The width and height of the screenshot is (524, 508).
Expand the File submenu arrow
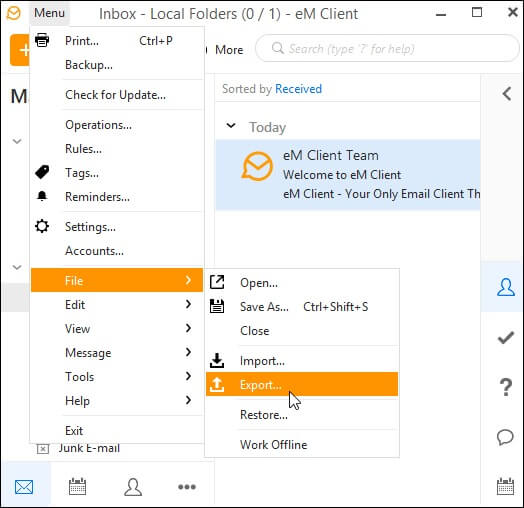click(x=188, y=280)
